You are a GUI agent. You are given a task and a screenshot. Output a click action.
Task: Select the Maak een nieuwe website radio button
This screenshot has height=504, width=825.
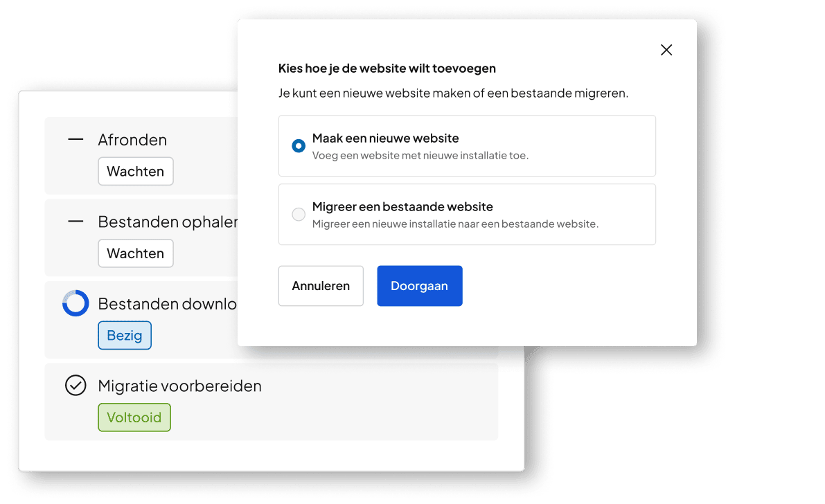click(299, 145)
